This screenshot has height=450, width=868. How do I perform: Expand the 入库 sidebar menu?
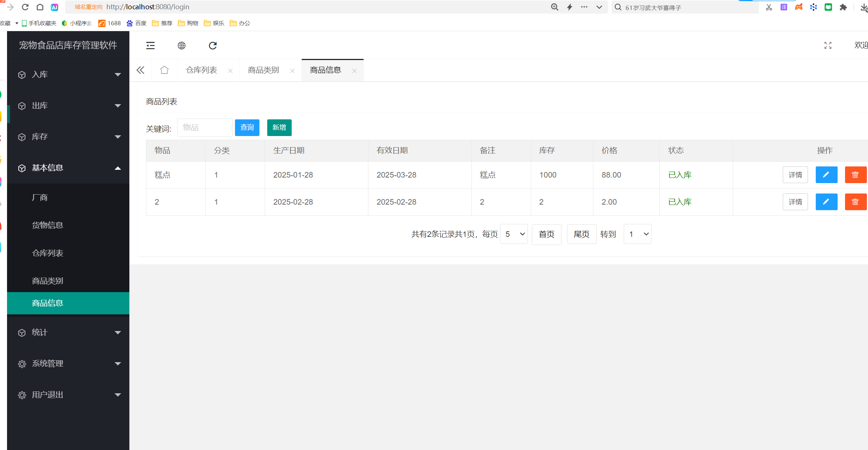[68, 75]
